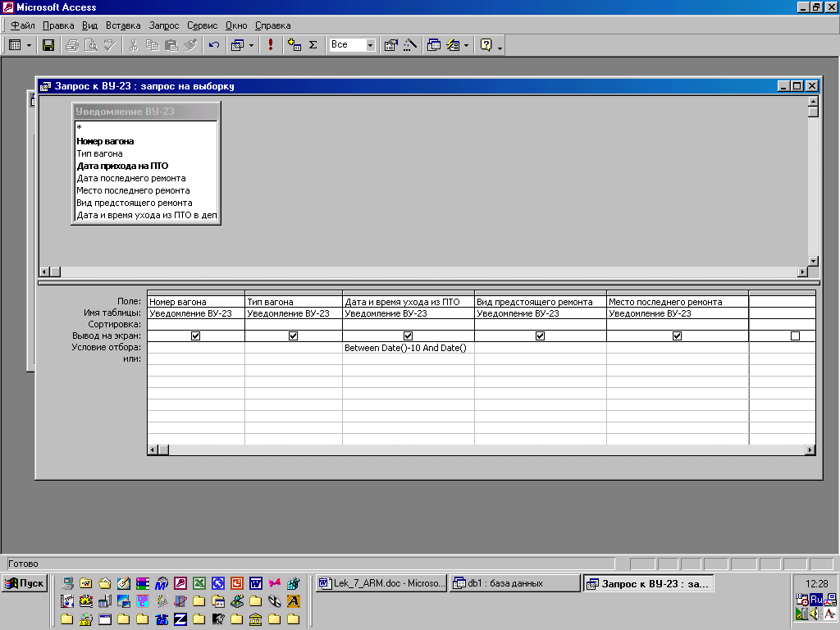
Task: Open the Office Assistant help icon
Action: pos(486,46)
